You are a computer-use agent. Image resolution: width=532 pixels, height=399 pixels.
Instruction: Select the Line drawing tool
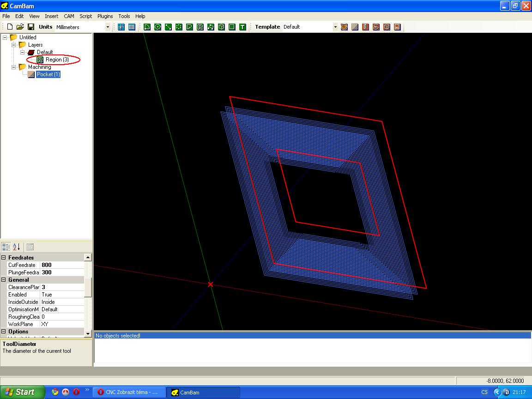coord(168,27)
